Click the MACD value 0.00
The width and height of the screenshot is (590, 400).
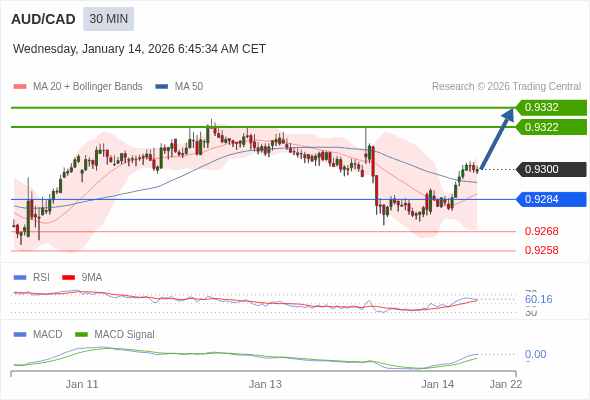click(535, 354)
